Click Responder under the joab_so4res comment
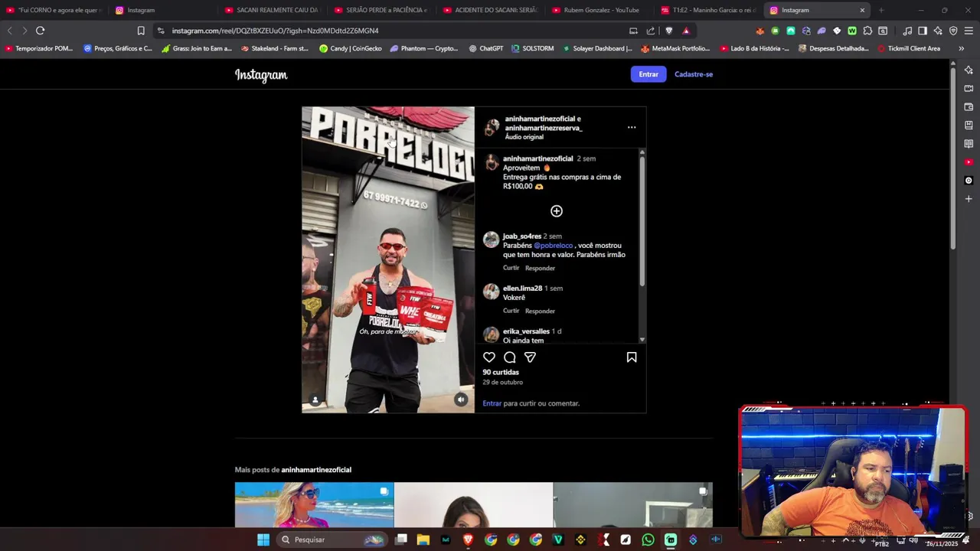Screen dimensions: 980x551 (x=540, y=268)
